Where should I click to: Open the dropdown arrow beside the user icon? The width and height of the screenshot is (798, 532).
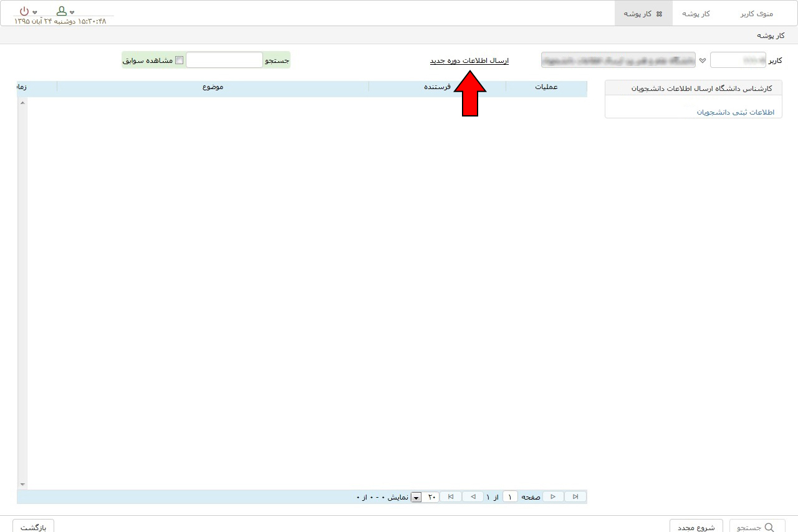click(72, 12)
